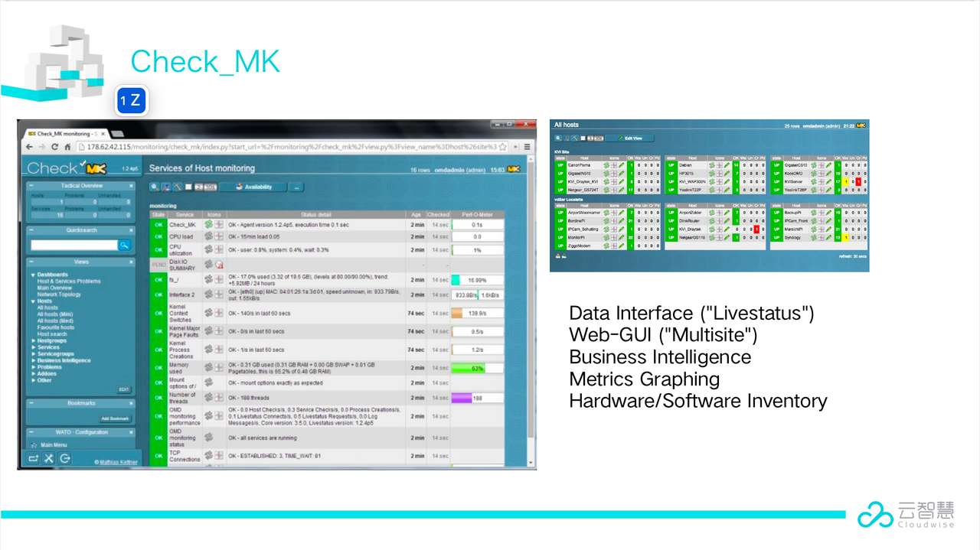This screenshot has width=980, height=550.
Task: Collapse the Dashboards tree node
Action: click(x=33, y=275)
